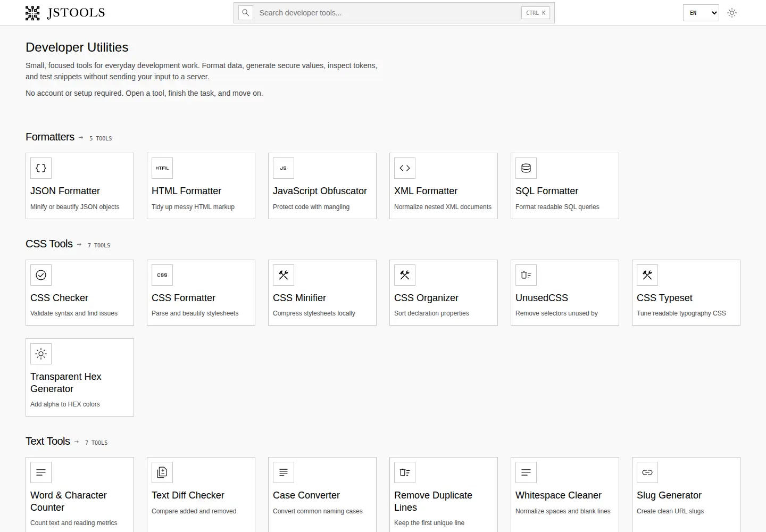The image size is (766, 532).
Task: Open the UnusedCSS title
Action: click(x=542, y=298)
